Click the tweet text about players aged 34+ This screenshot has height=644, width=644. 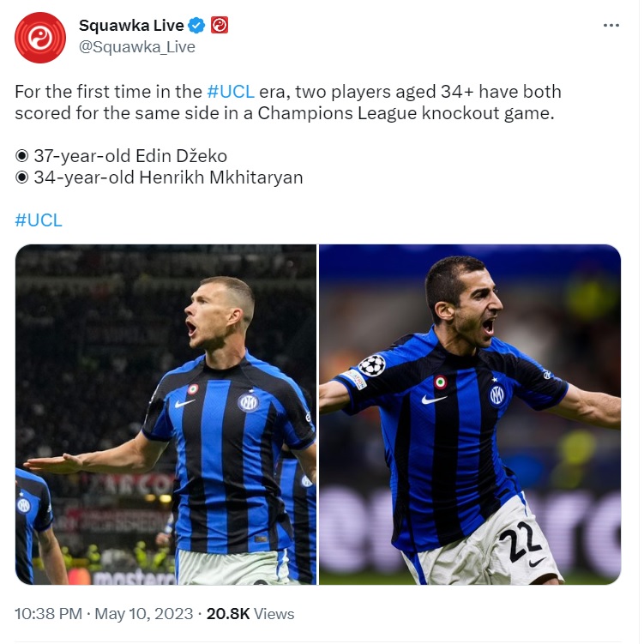(288, 102)
